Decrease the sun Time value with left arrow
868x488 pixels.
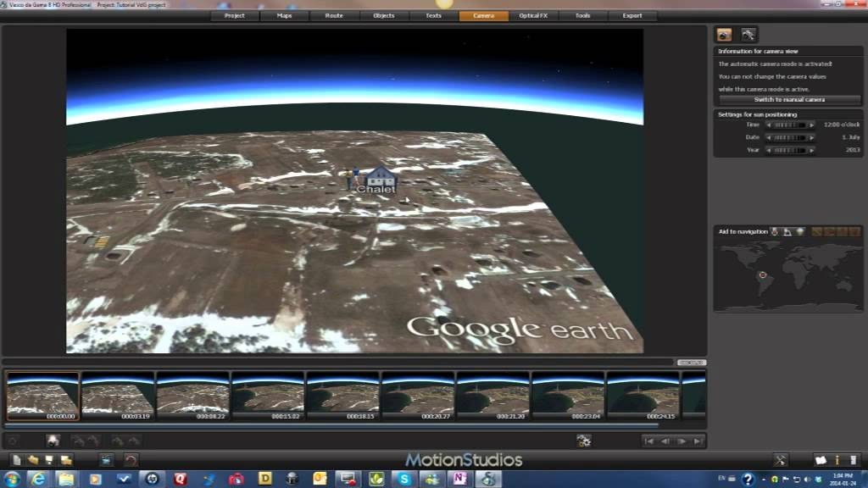(x=769, y=125)
